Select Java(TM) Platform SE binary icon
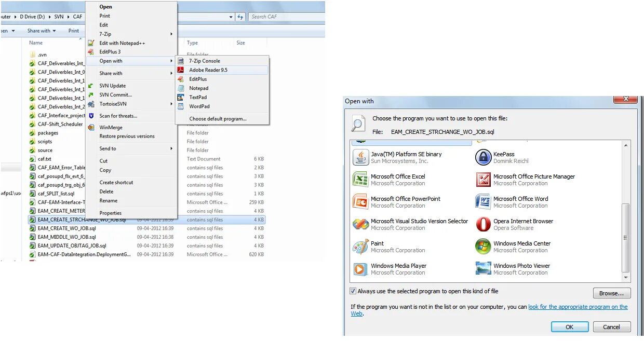Screen dimensions: 644x341 click(x=360, y=157)
